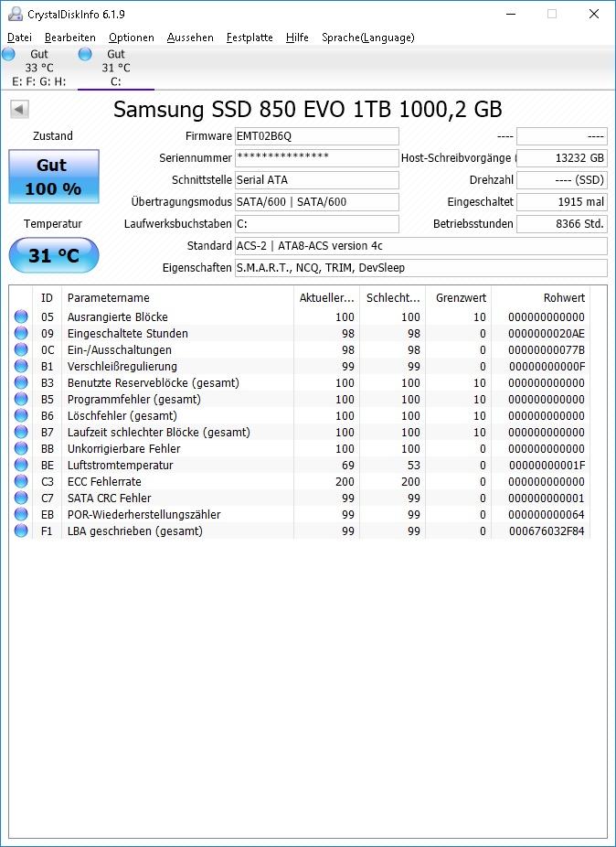This screenshot has width=616, height=847.
Task: Click the Betriebsstunden value 8366 Std.
Action: pyautogui.click(x=562, y=223)
